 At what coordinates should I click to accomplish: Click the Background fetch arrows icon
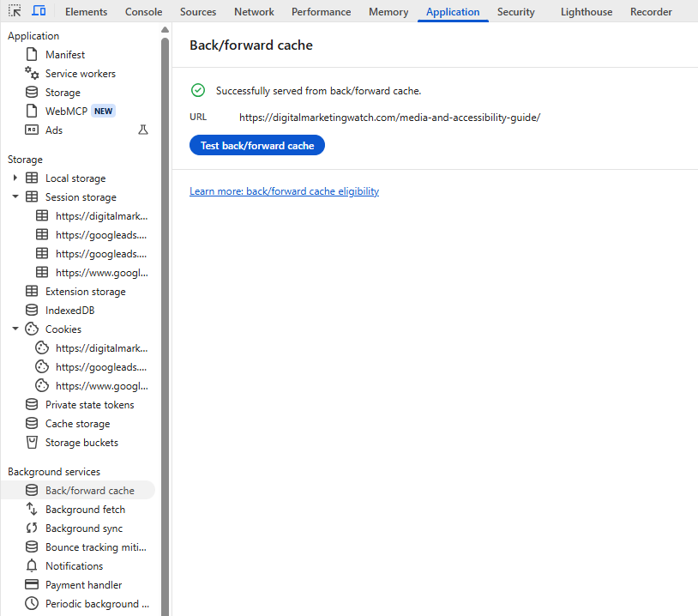point(32,509)
